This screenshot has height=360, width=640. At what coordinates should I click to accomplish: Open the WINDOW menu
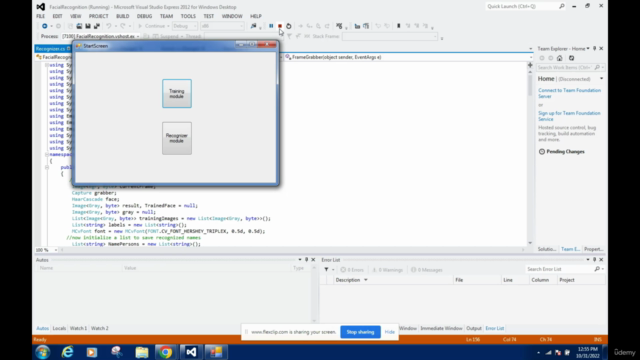pos(232,16)
